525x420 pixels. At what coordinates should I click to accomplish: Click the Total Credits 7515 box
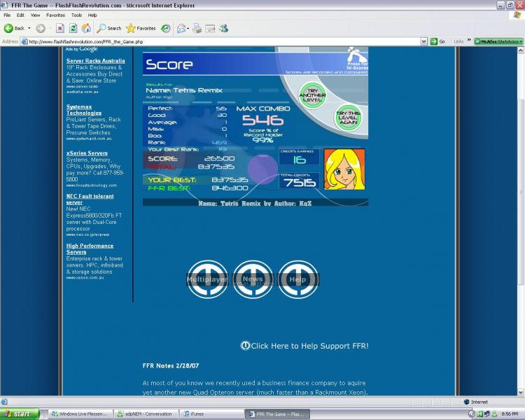point(299,181)
